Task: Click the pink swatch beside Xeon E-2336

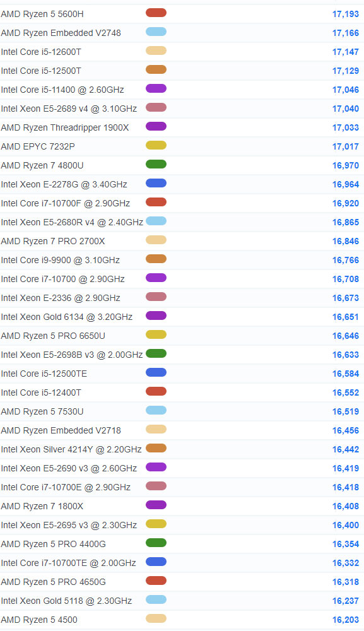Action: (156, 297)
